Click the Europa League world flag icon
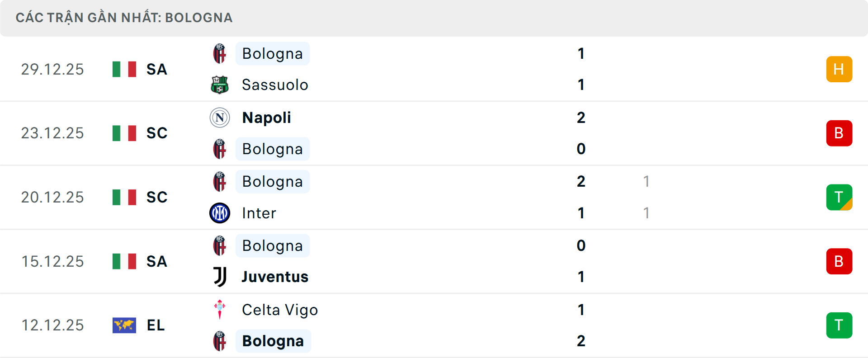This screenshot has width=868, height=358. (x=124, y=325)
